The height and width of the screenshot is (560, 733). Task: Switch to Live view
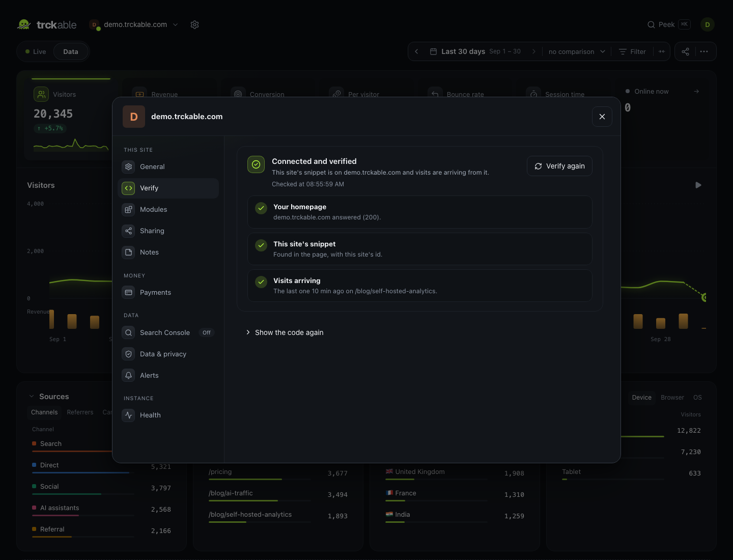click(x=36, y=51)
